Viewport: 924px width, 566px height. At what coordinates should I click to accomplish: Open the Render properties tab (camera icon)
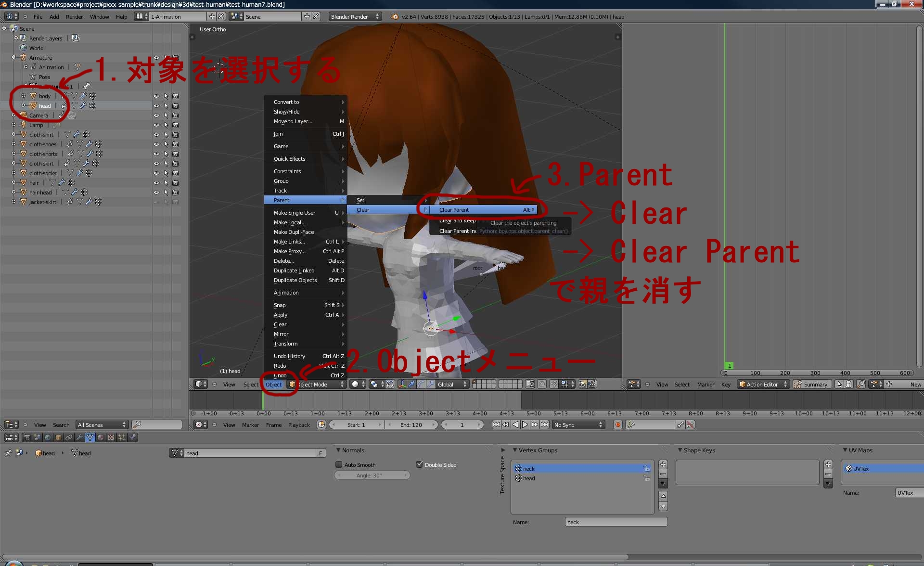tap(26, 437)
